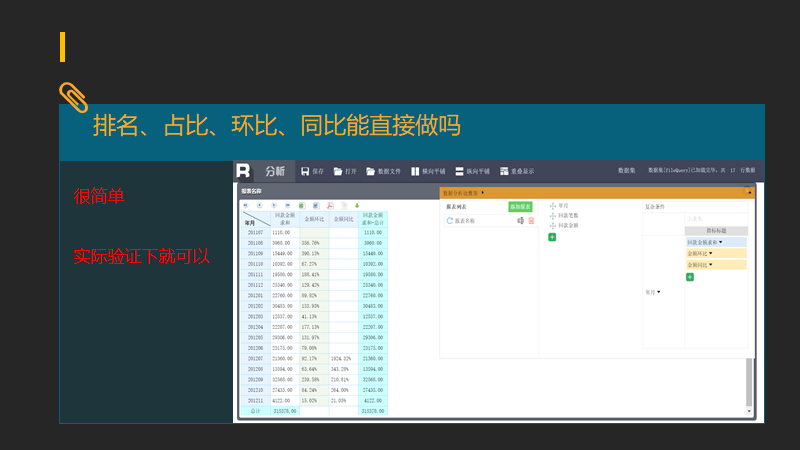Viewport: 800px width, 450px height.
Task: Expand the 年月 row dimension dropdown
Action: coord(657,292)
